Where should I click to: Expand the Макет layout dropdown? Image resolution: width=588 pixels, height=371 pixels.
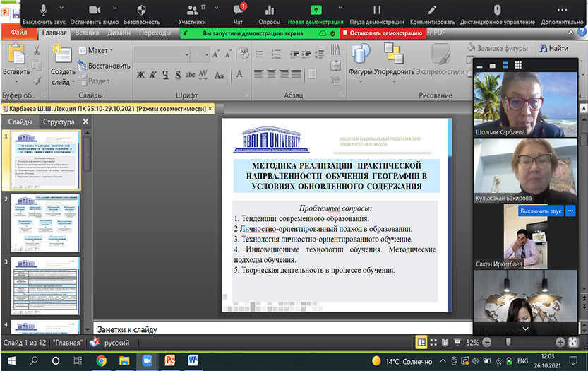tap(97, 51)
